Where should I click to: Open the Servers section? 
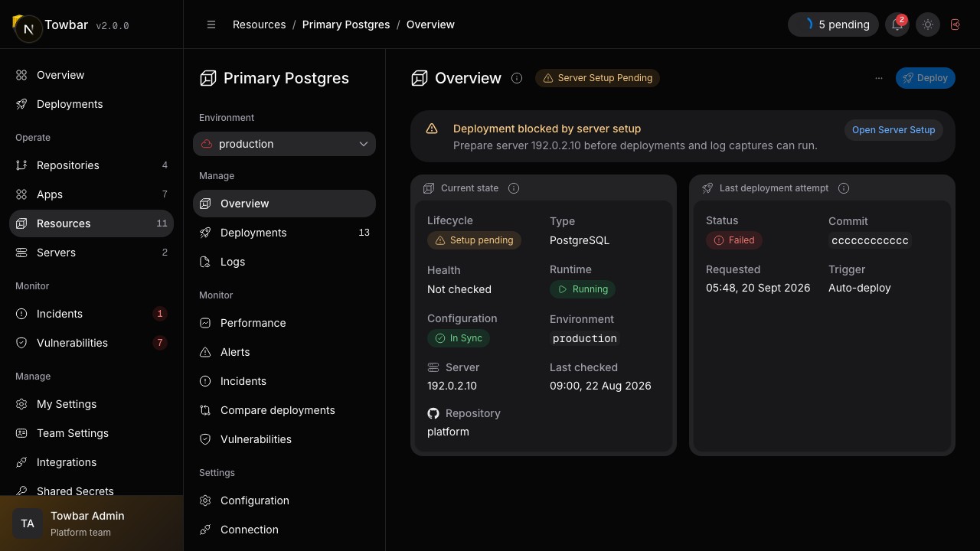[x=91, y=253]
